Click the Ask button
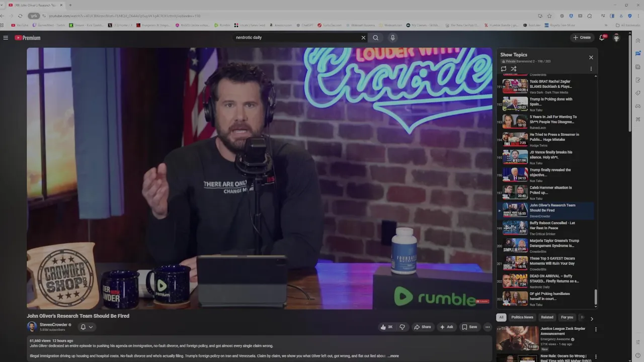Image resolution: width=644 pixels, height=362 pixels. [446, 327]
